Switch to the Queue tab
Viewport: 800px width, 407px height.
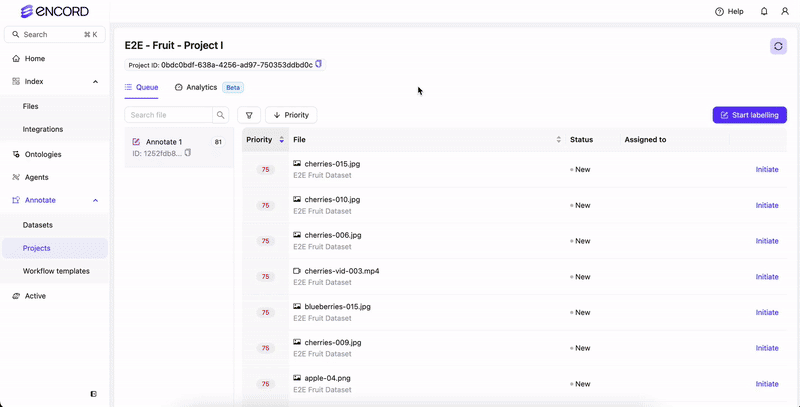click(141, 87)
